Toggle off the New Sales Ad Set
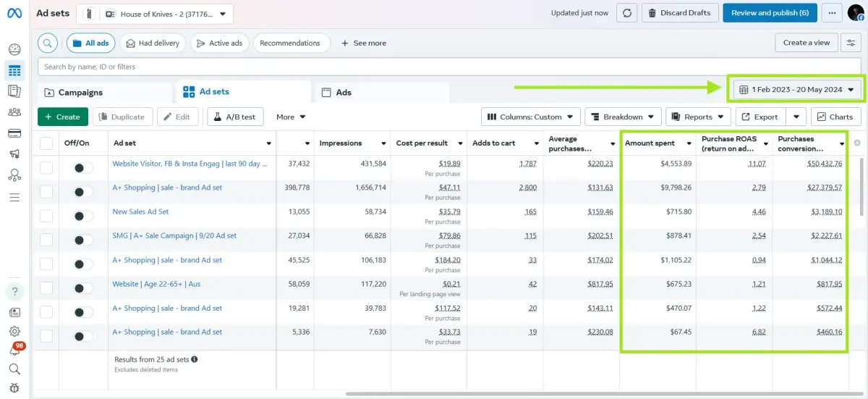 click(x=83, y=216)
